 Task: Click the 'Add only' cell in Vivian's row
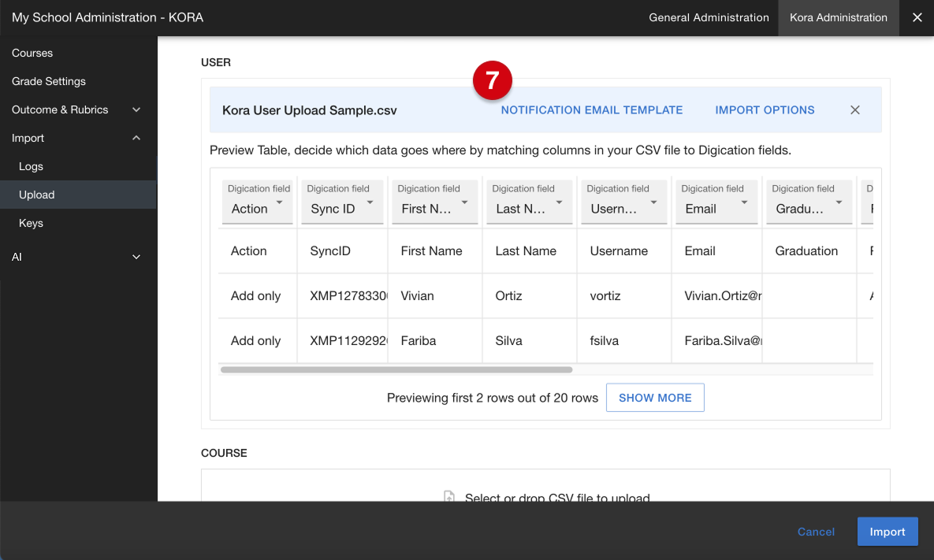click(257, 296)
